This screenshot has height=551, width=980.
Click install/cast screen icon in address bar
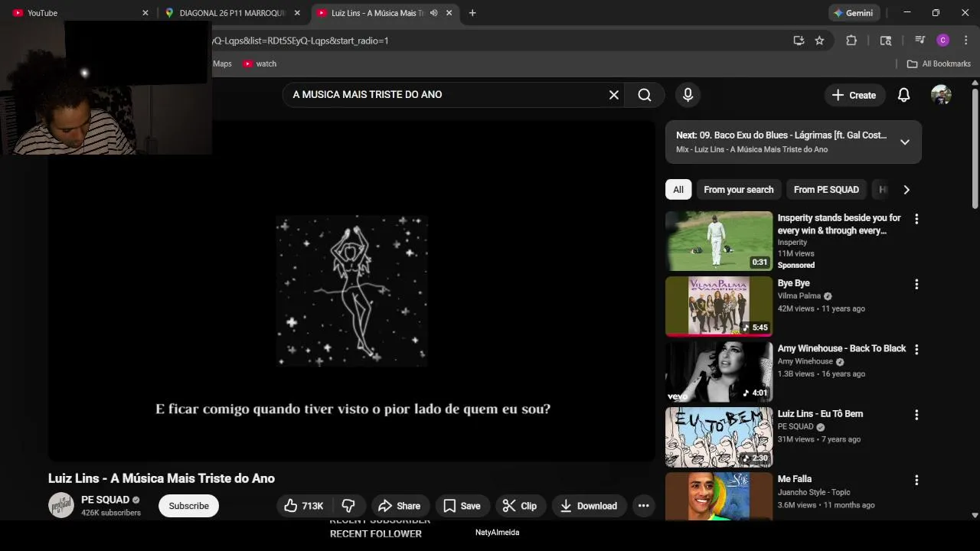[799, 41]
